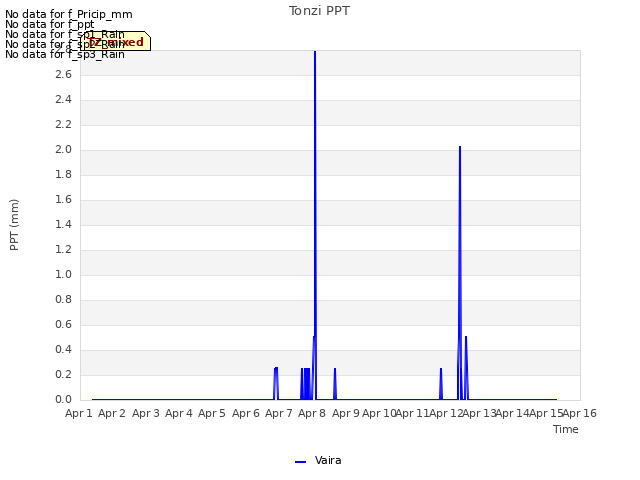This screenshot has width=640, height=480.
Task: Click the Apr 2 x-axis tick label
Action: pos(112,413)
